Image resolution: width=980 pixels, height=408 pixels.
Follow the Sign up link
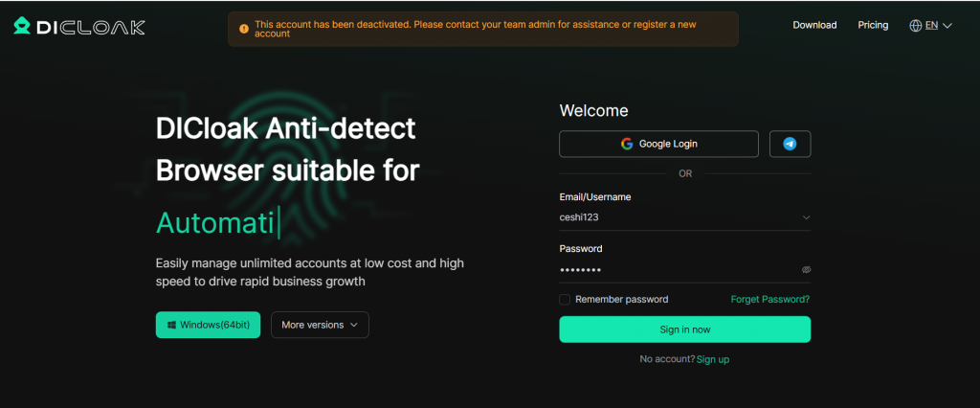[x=713, y=359]
